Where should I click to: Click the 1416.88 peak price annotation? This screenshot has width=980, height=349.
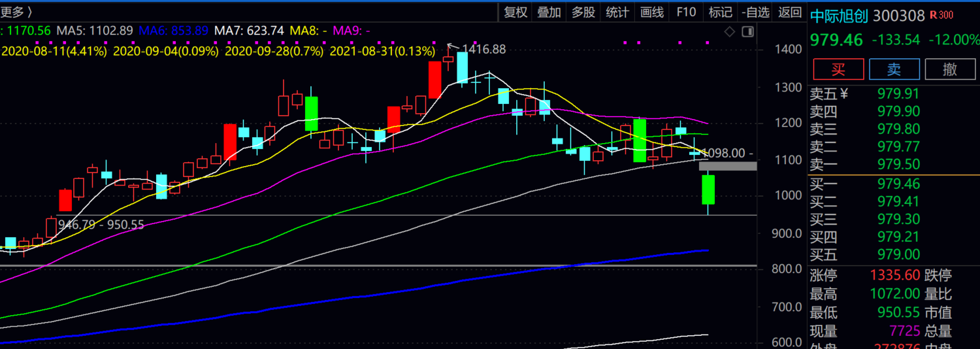pos(484,49)
